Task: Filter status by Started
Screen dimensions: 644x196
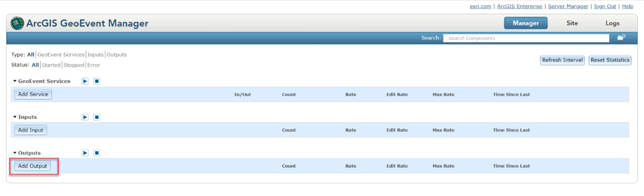Action: point(51,65)
